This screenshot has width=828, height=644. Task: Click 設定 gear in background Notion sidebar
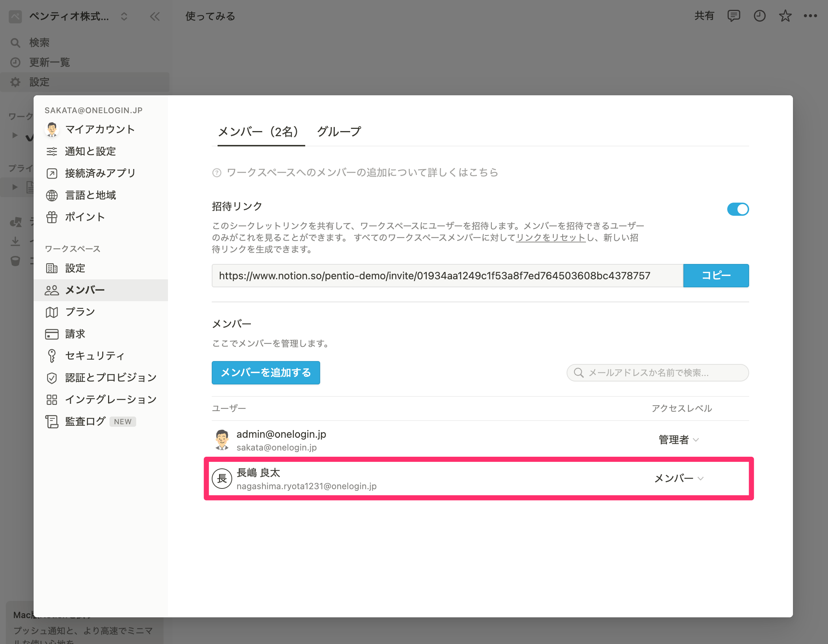(15, 82)
